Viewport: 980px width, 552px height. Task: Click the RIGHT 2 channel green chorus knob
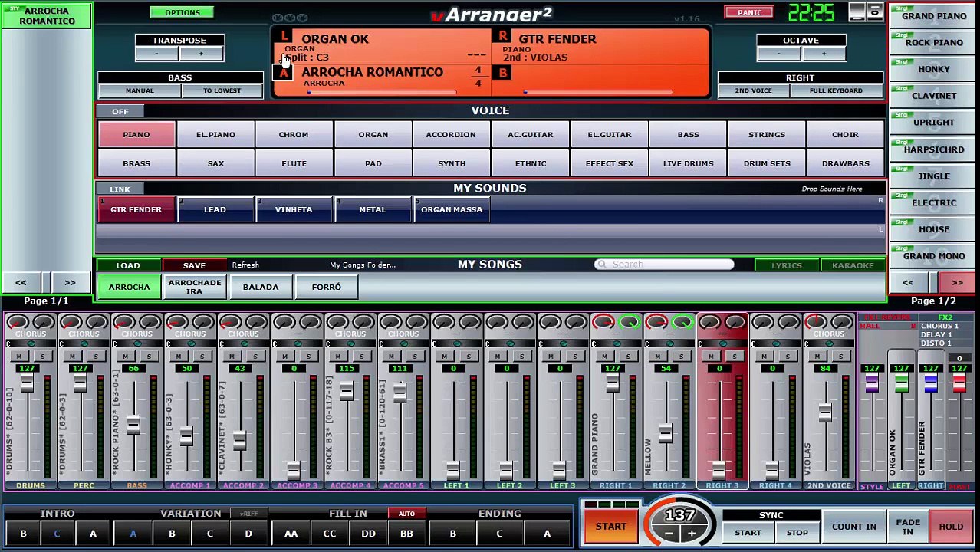pyautogui.click(x=682, y=323)
